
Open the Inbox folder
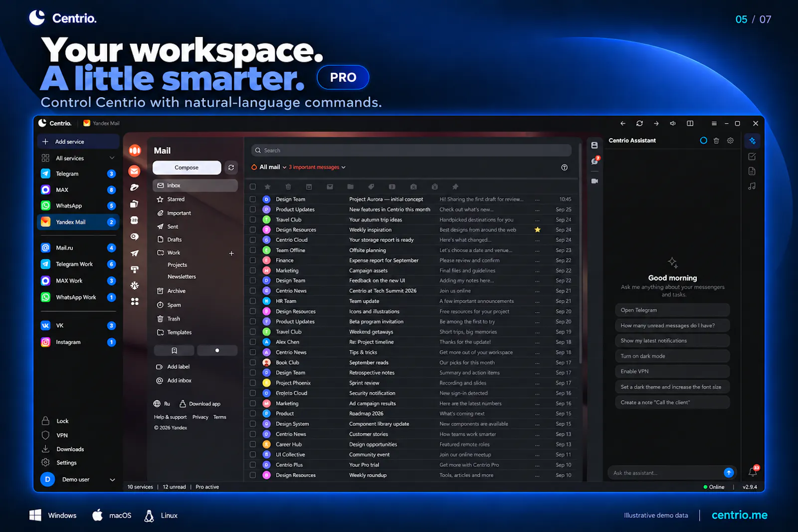[x=195, y=185]
